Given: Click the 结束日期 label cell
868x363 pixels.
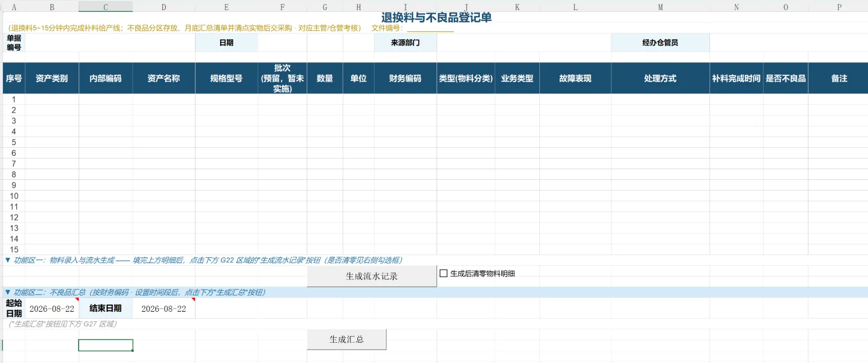Looking at the screenshot, I should [106, 308].
